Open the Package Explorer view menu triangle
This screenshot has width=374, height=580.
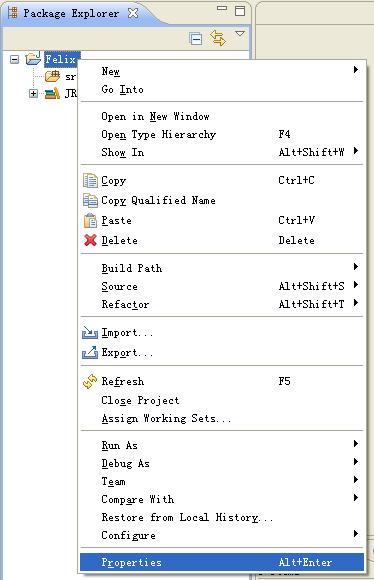240,34
